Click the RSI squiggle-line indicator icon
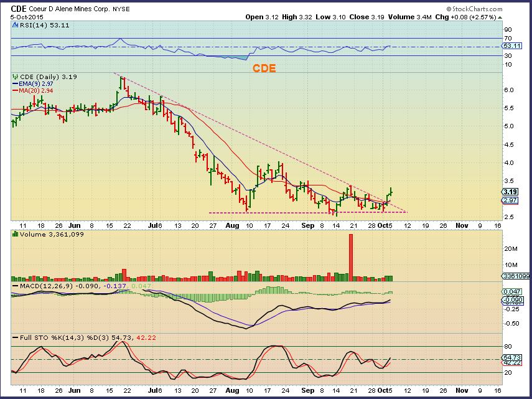Image resolution: width=532 pixels, height=399 pixels. 15,26
